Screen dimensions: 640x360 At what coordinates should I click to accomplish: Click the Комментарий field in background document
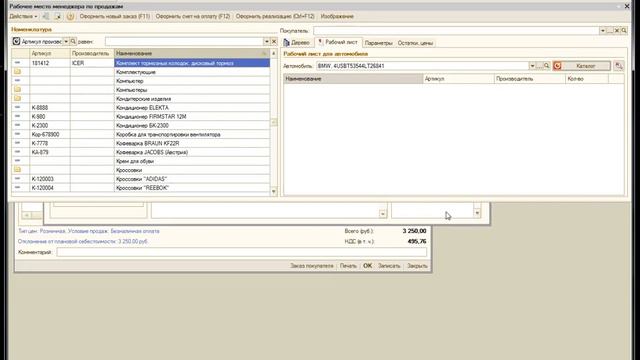[x=242, y=252]
